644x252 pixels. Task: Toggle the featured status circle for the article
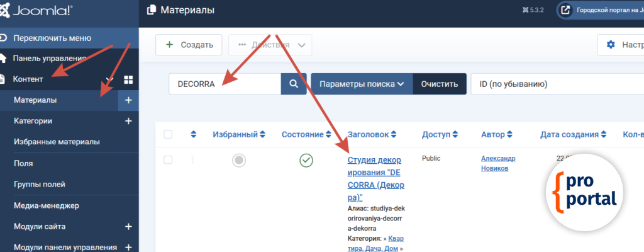point(238,161)
